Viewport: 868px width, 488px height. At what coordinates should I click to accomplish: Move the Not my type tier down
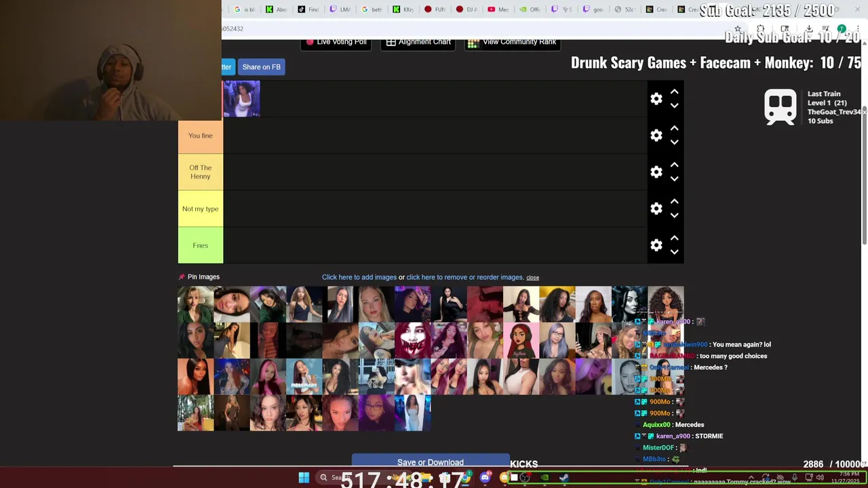674,216
